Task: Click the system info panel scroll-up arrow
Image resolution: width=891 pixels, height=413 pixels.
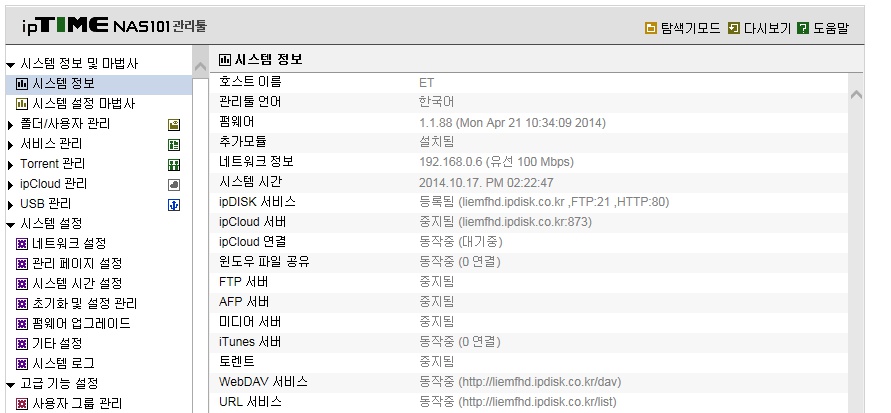Action: pyautogui.click(x=856, y=94)
